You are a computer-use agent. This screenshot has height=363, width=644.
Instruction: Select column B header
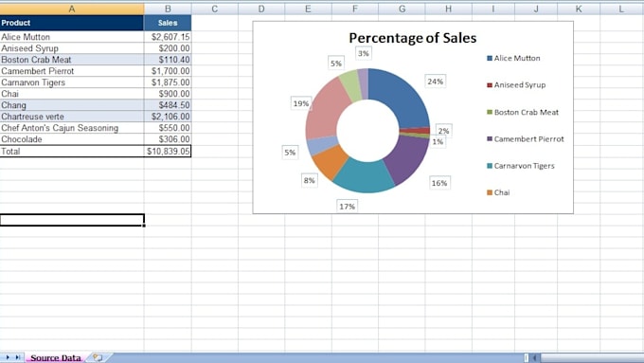[168, 9]
